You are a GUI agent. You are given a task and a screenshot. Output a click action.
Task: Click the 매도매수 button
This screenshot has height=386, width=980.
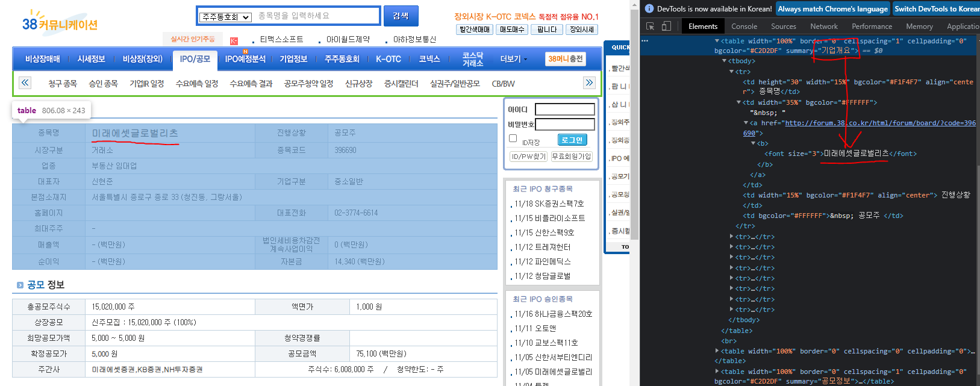pos(512,30)
